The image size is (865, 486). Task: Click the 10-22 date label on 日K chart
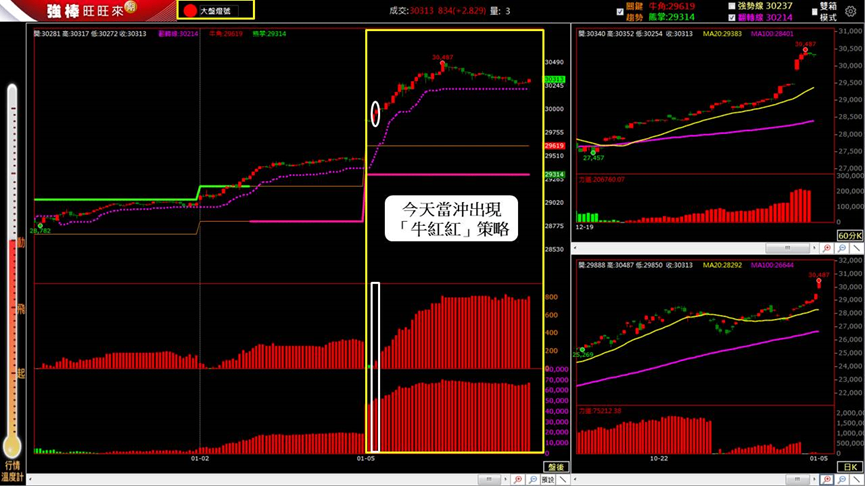tap(659, 458)
